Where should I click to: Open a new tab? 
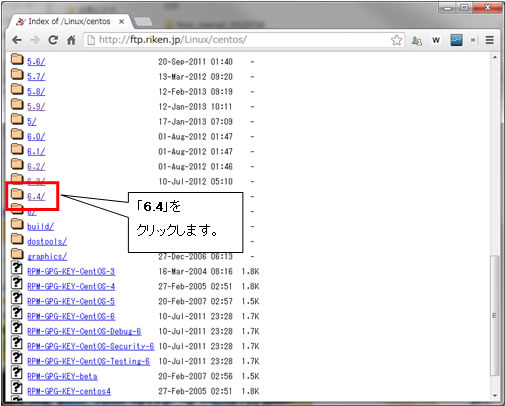tap(143, 22)
